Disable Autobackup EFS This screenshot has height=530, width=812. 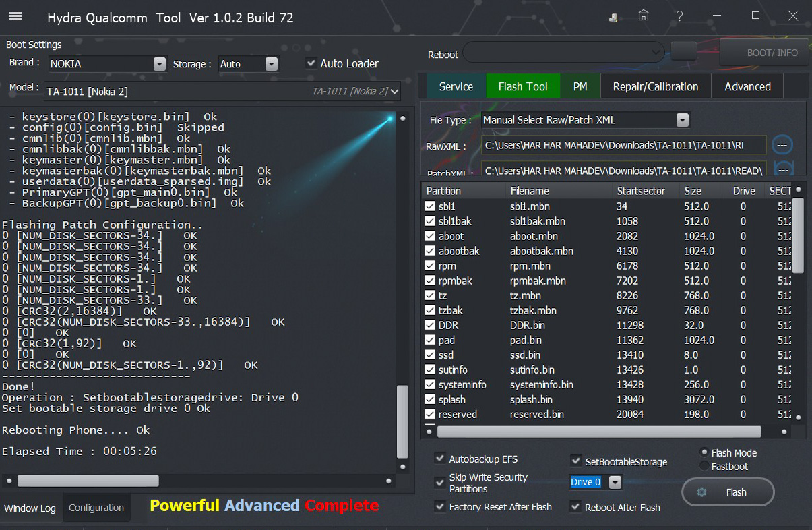[x=440, y=459]
